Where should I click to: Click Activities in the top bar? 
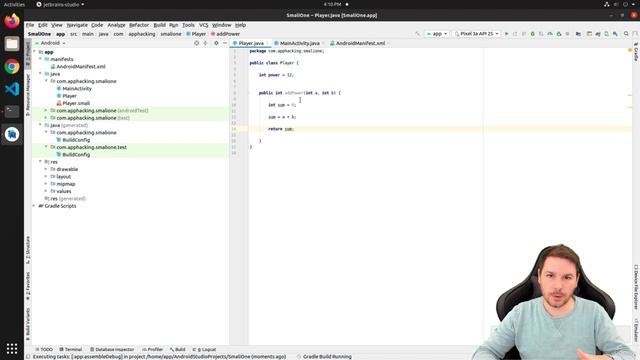point(14,4)
